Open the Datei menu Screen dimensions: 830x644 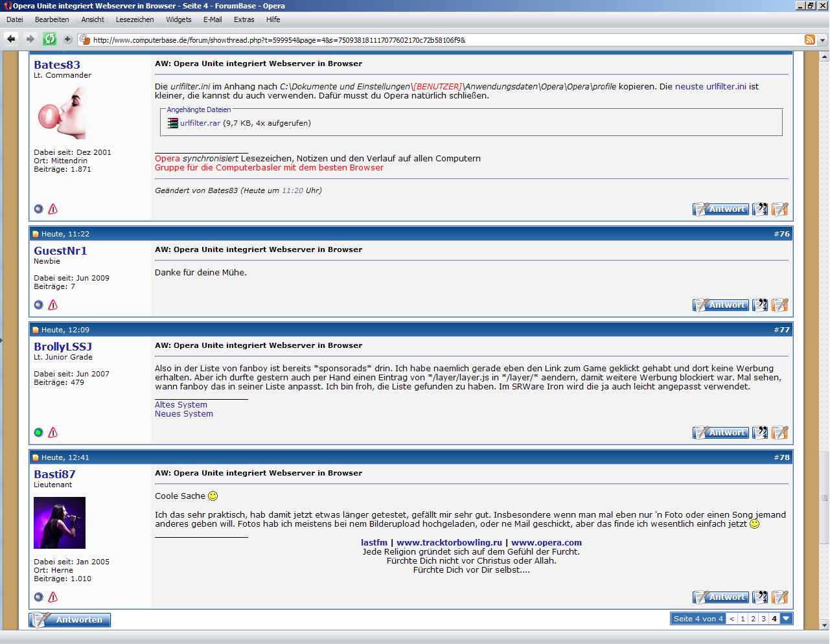[x=15, y=19]
